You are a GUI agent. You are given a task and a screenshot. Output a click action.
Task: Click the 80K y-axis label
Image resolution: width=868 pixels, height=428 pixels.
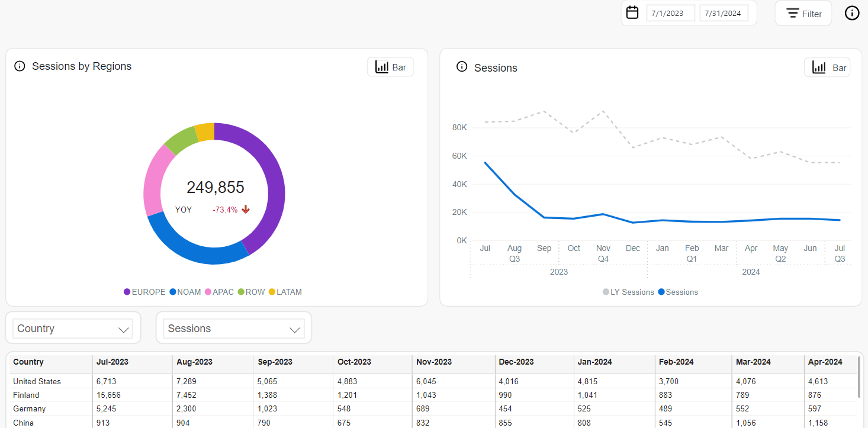coord(460,127)
